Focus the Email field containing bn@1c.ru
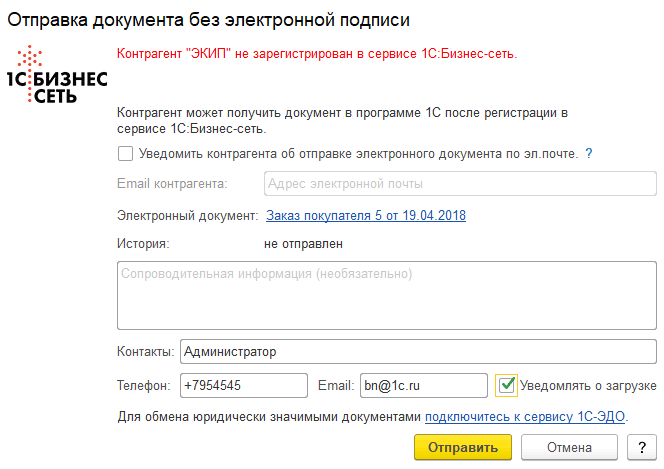 coord(423,385)
